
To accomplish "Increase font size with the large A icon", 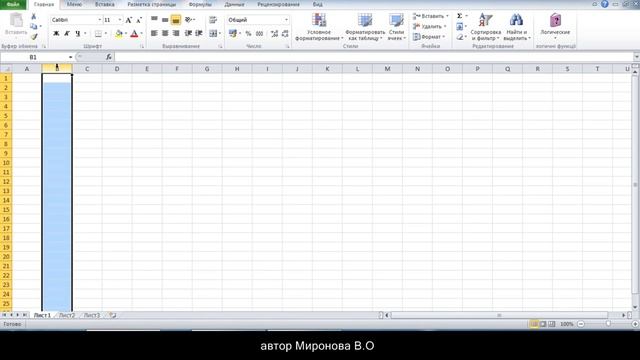I will click(x=129, y=20).
